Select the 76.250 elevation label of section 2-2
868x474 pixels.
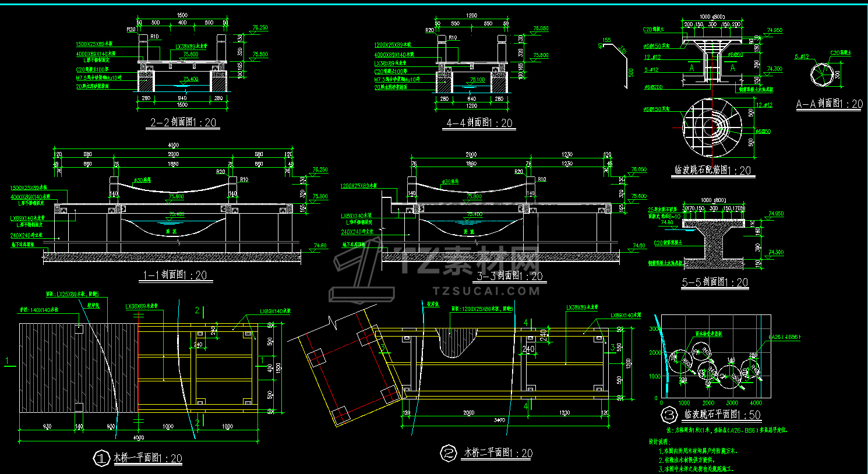(260, 27)
